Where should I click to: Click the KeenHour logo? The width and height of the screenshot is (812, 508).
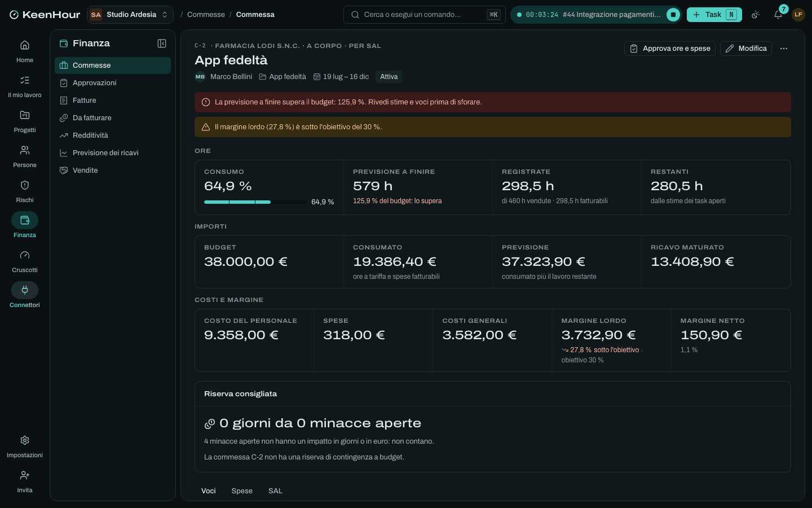click(x=45, y=15)
